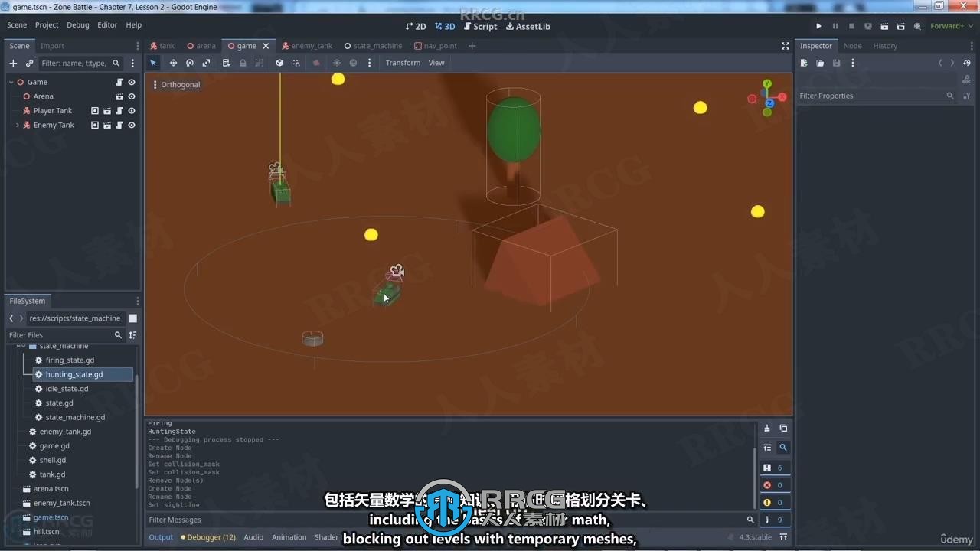
Task: Load a resource via folder icon
Action: (820, 64)
